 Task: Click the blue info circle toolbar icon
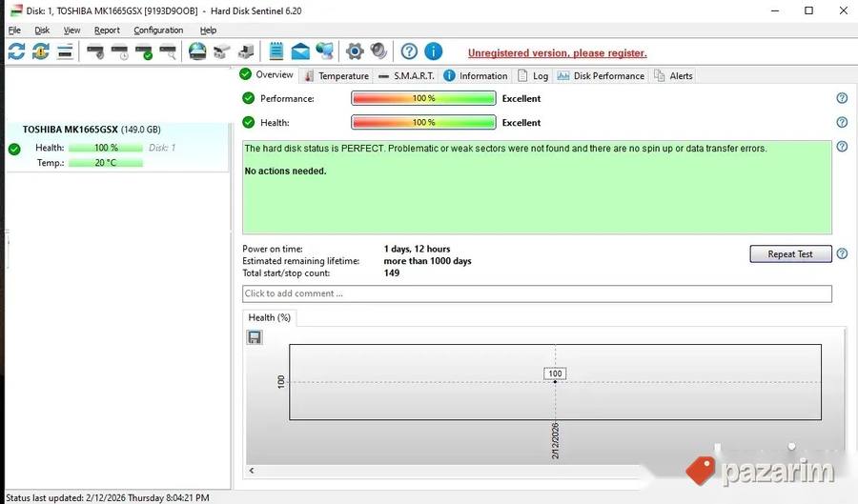pos(434,51)
